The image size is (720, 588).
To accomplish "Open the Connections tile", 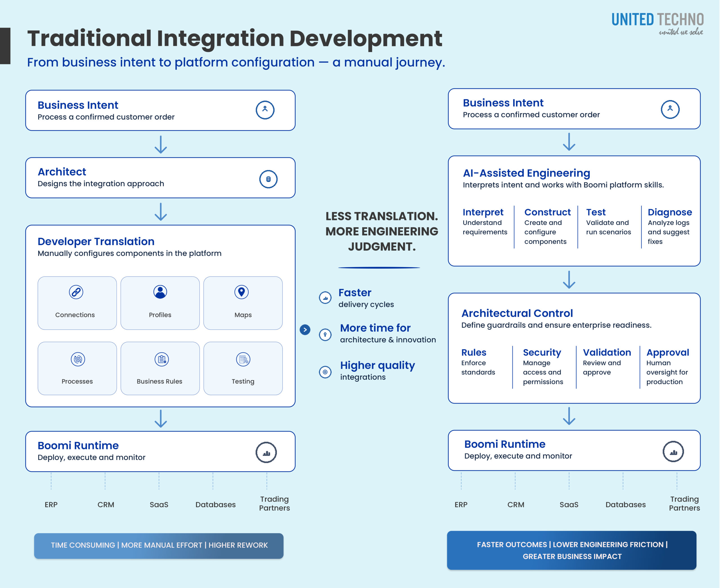I will point(77,303).
